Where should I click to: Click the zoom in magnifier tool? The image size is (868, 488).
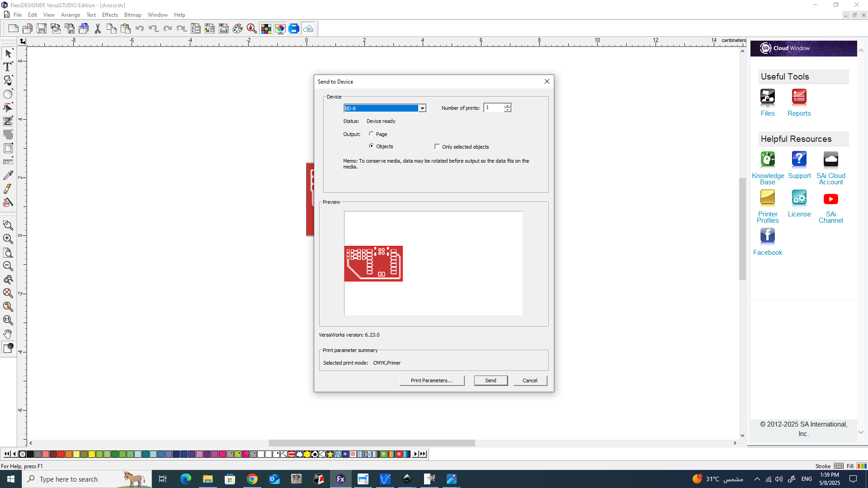(8, 239)
